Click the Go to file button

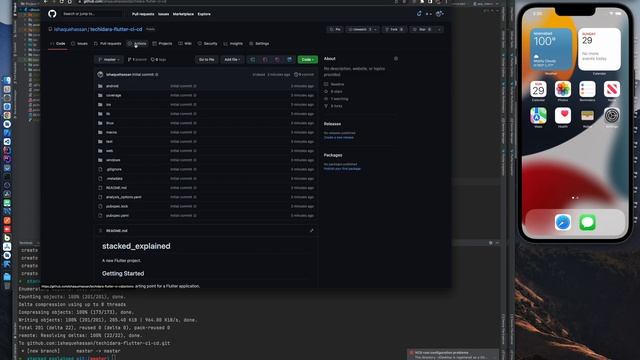(x=207, y=60)
